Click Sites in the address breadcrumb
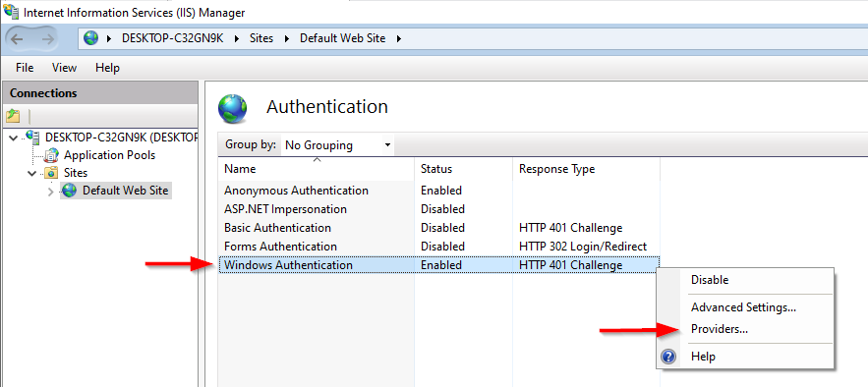The width and height of the screenshot is (868, 387). (x=261, y=38)
